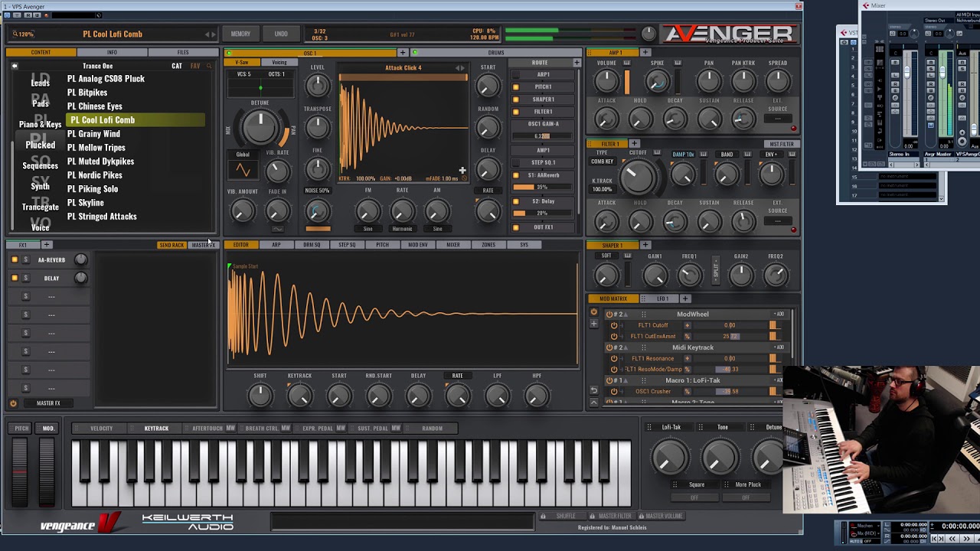980x551 pixels.
Task: Click the AVENGER logo in the header
Action: point(729,34)
